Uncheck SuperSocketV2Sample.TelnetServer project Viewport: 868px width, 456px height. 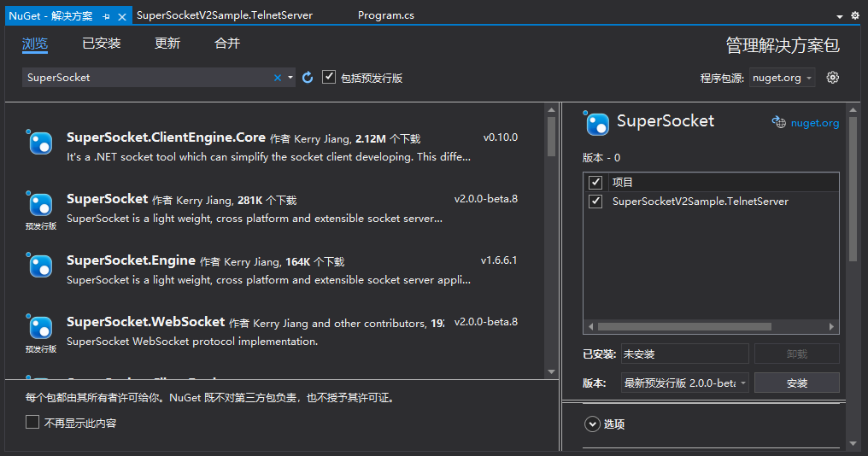point(595,201)
